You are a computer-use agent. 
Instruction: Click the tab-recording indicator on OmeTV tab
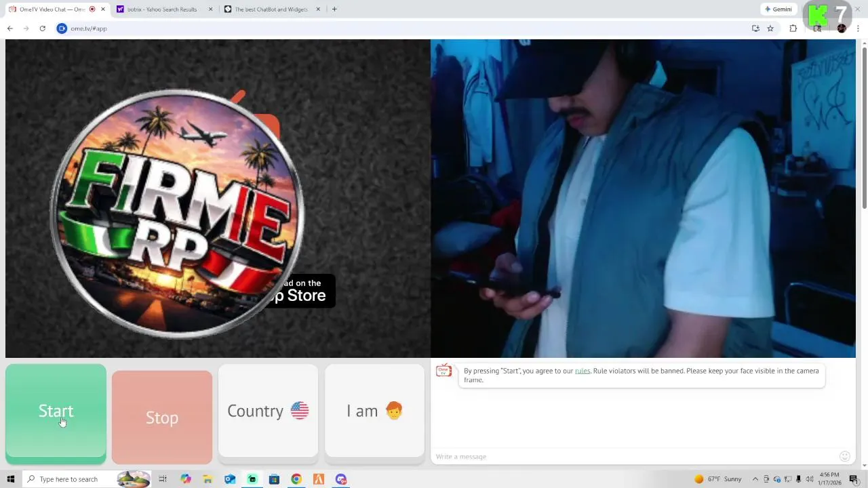[92, 9]
